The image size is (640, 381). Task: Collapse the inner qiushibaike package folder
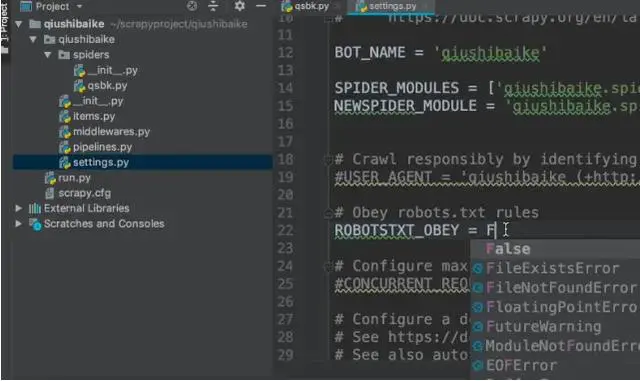pyautogui.click(x=33, y=39)
